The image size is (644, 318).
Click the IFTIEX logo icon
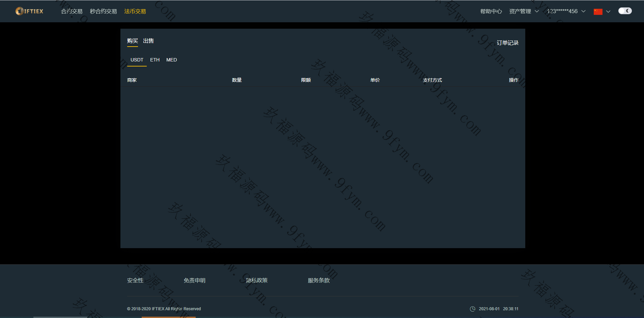click(20, 11)
